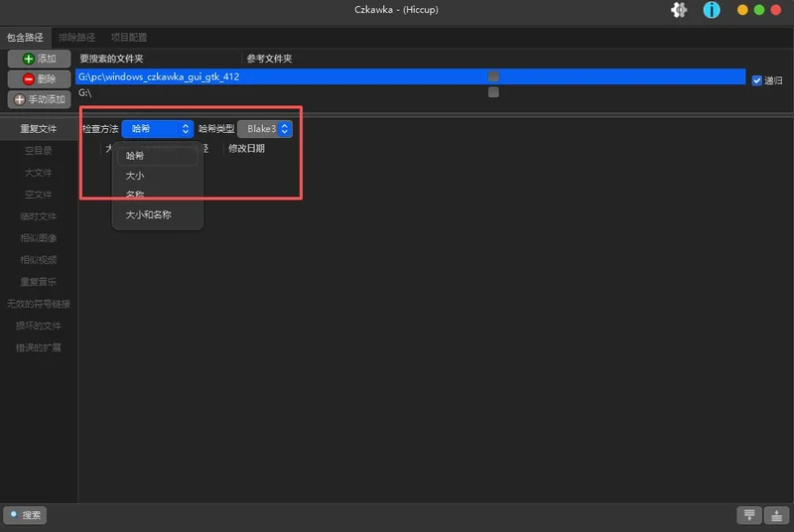Select 大小 in the dropdown menu
The height and width of the screenshot is (532, 794).
pos(135,176)
